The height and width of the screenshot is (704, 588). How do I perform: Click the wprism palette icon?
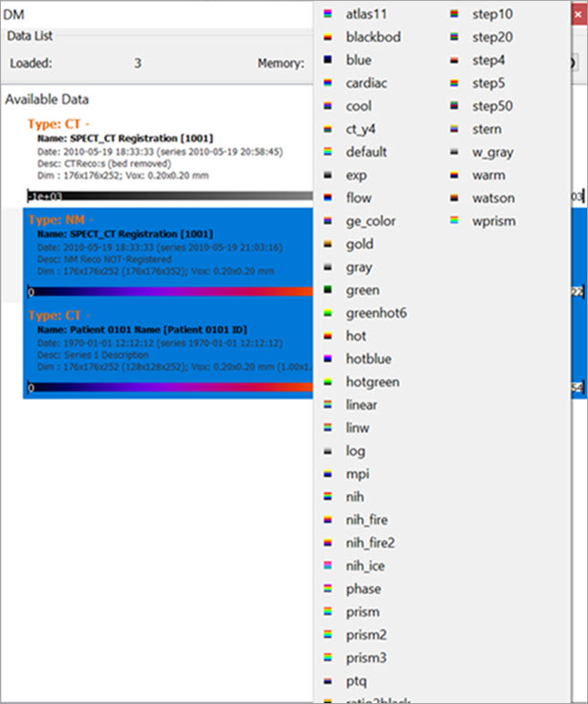click(x=455, y=221)
